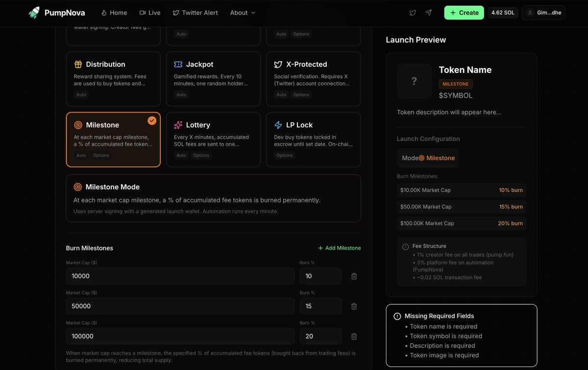
Task: Go to the Twitter Alert section
Action: click(x=195, y=13)
